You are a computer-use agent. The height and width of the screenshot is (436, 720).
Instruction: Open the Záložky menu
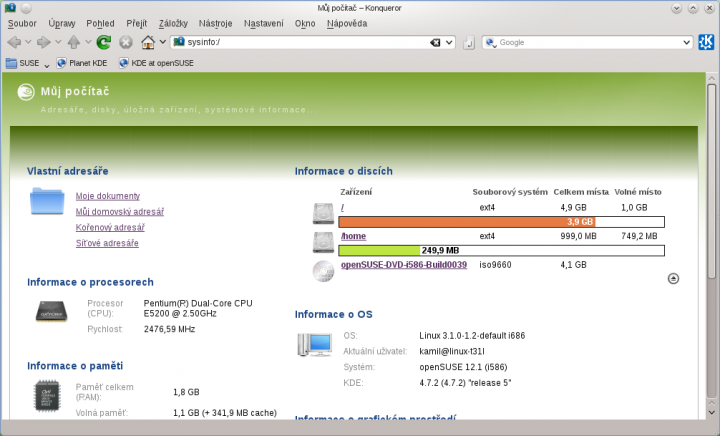point(173,23)
